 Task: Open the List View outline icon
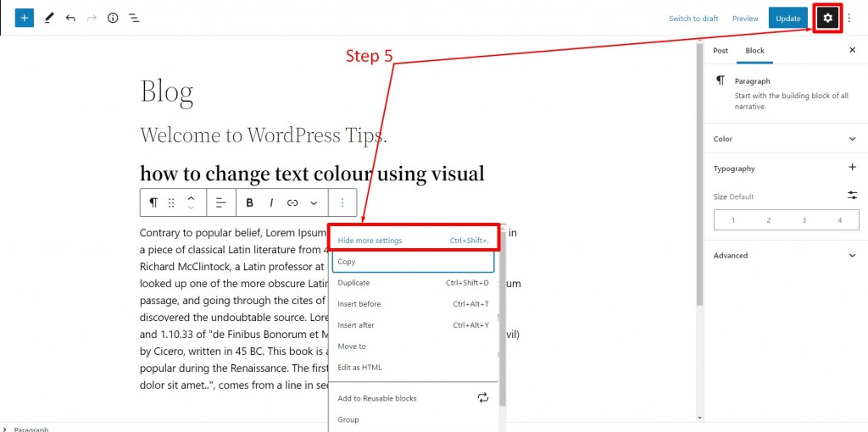tap(134, 19)
